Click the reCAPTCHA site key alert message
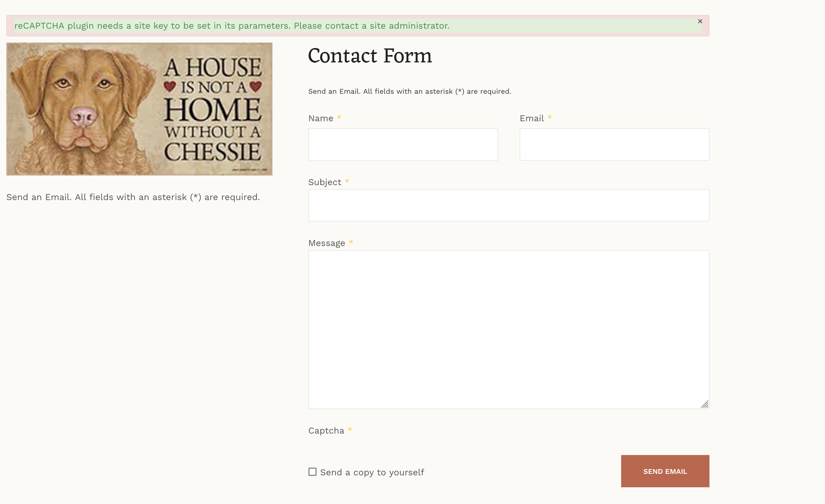Image resolution: width=825 pixels, height=504 pixels. [x=232, y=26]
